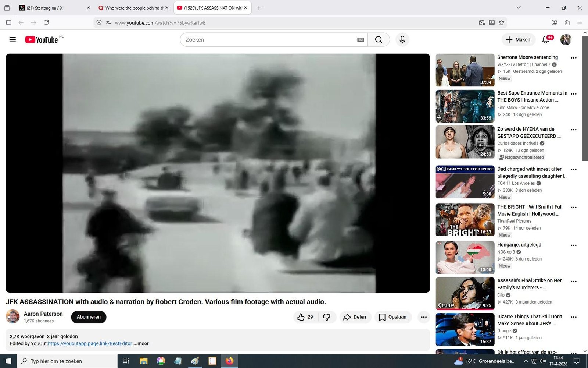Open the Sherrone Moore sentencing thumbnail
This screenshot has width=588, height=368.
pyautogui.click(x=465, y=70)
